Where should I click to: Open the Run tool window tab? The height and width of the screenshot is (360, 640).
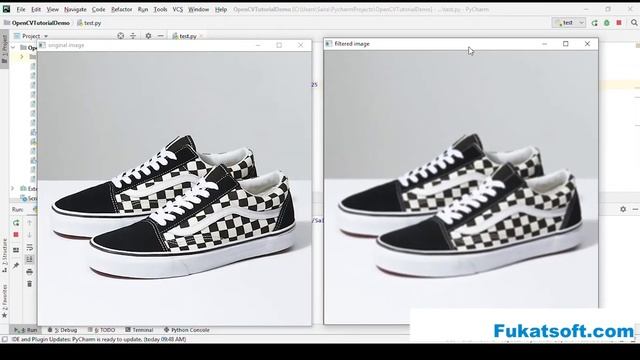pyautogui.click(x=26, y=330)
